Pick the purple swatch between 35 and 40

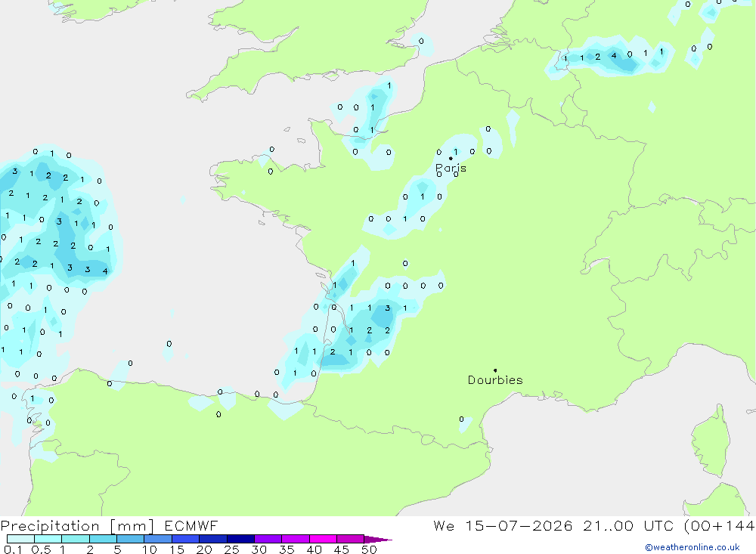(x=295, y=539)
